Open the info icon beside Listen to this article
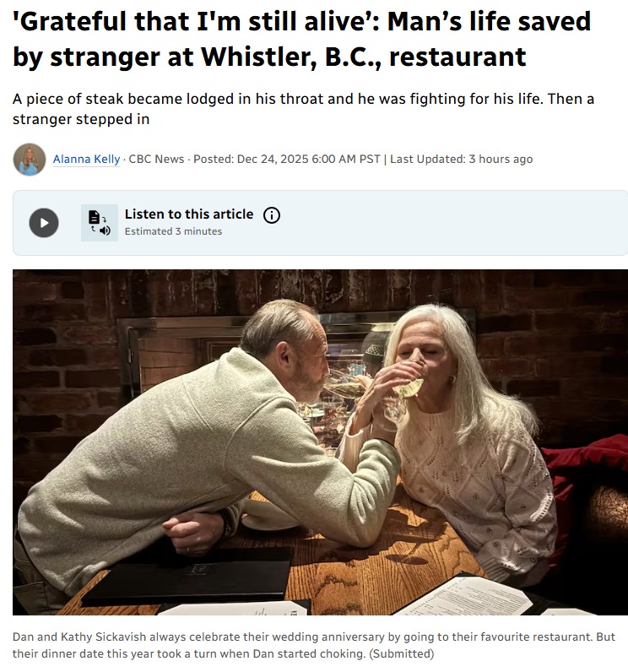Screen dimensions: 628x672 [x=272, y=214]
